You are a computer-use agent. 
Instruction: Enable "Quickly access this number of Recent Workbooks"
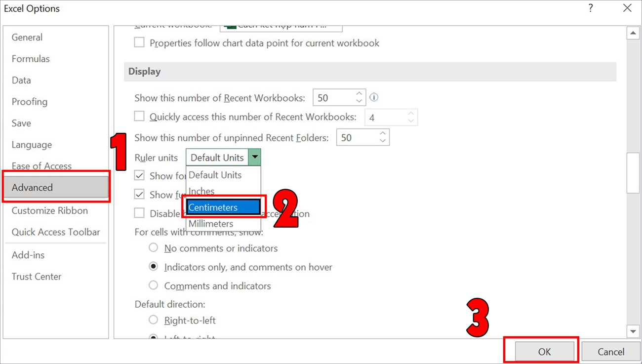coord(139,117)
